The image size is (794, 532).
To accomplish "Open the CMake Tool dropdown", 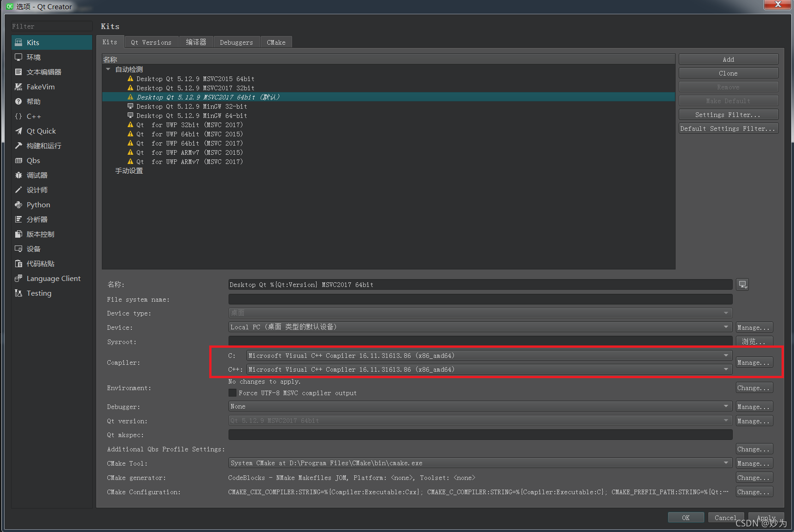I will pos(480,463).
